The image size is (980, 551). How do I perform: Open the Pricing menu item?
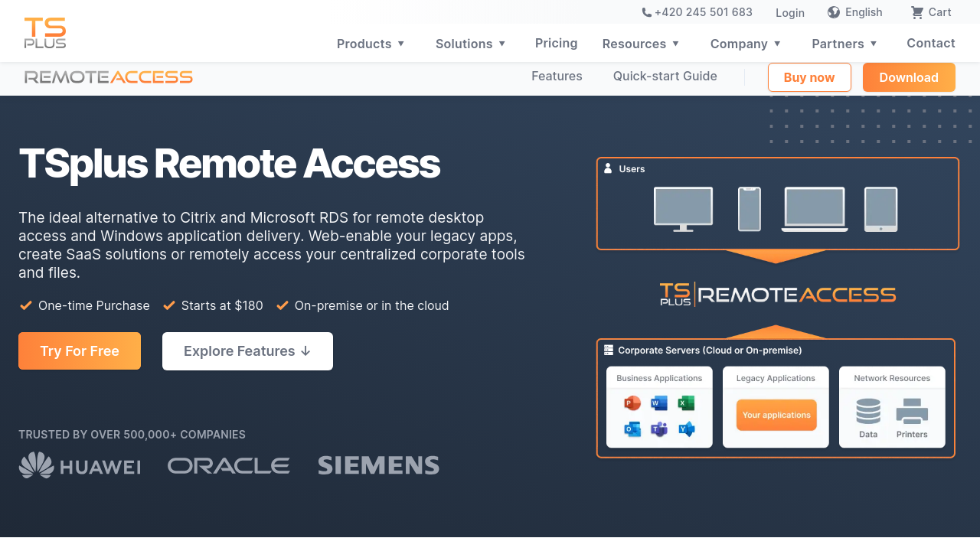(x=557, y=43)
